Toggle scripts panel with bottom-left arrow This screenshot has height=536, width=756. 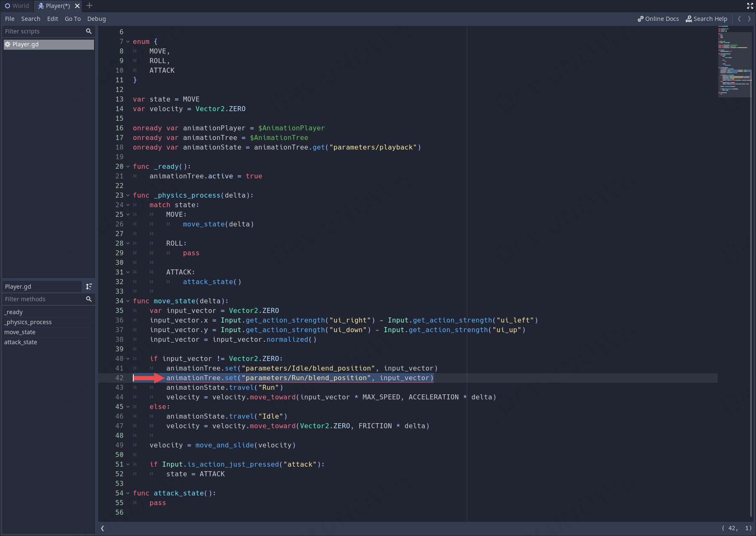click(102, 528)
